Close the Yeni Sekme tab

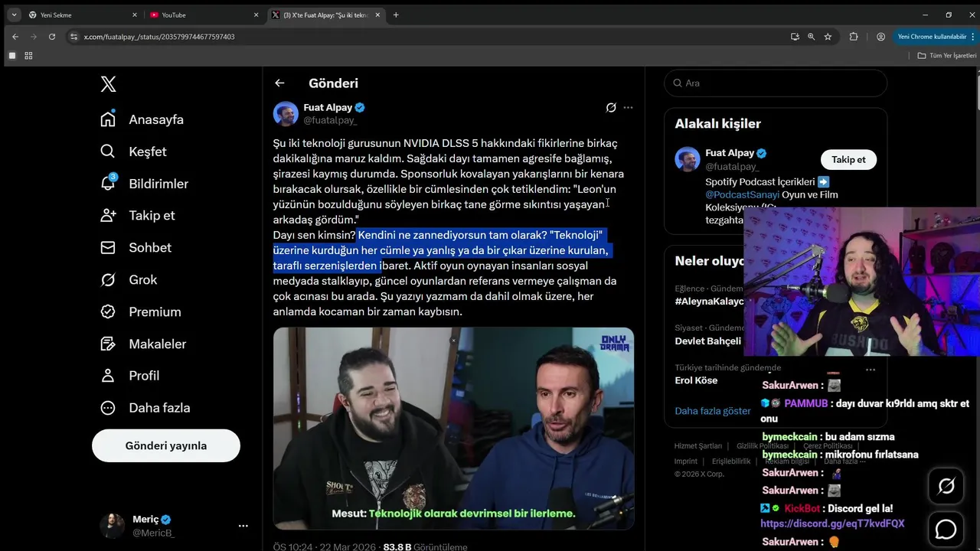pos(135,15)
